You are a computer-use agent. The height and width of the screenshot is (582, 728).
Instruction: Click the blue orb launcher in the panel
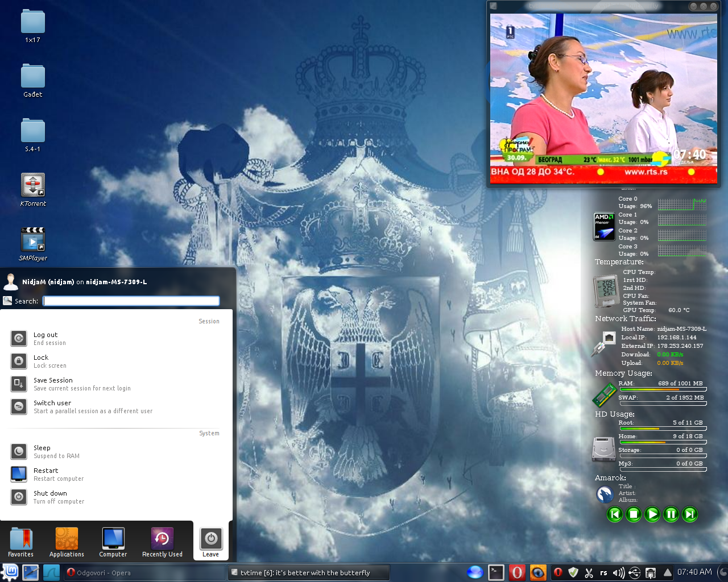pos(475,572)
